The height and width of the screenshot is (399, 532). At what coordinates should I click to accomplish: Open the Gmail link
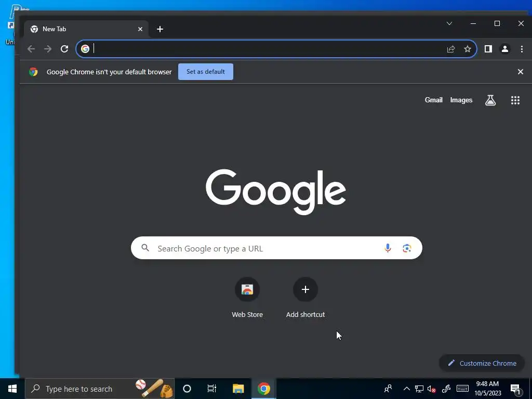coord(434,100)
